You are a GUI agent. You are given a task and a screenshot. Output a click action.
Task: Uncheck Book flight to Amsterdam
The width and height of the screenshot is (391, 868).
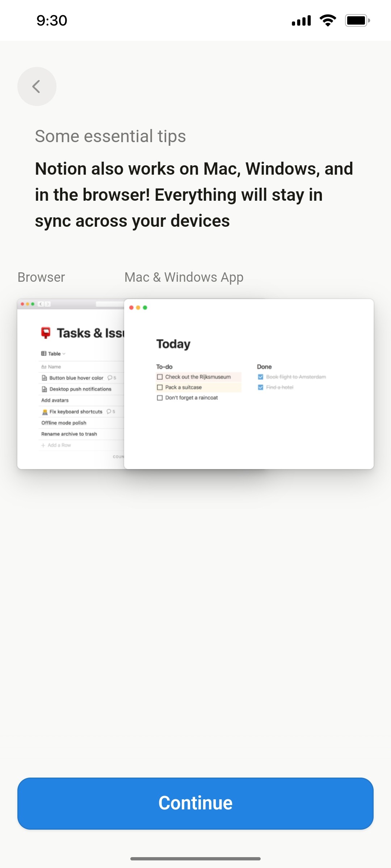click(260, 376)
